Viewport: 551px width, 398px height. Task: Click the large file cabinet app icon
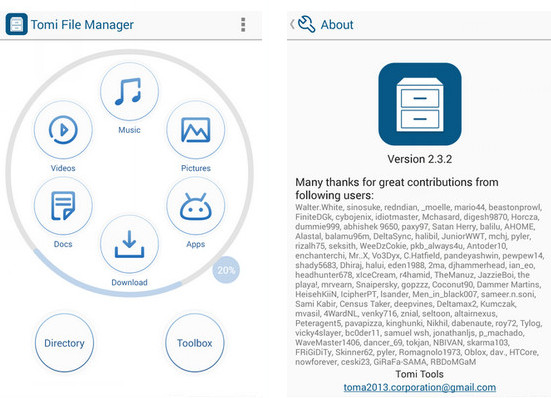pyautogui.click(x=420, y=104)
